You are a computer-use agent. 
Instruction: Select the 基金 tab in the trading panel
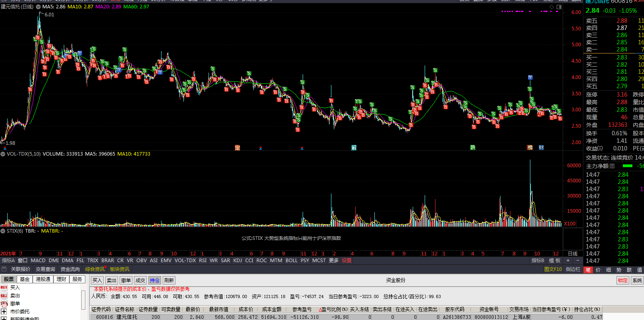(x=25, y=279)
